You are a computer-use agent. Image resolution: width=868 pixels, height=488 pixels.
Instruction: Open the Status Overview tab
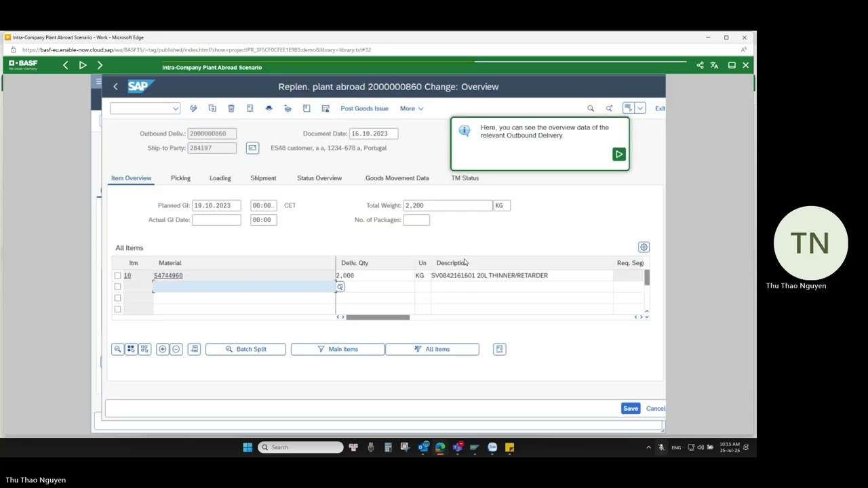(319, 178)
